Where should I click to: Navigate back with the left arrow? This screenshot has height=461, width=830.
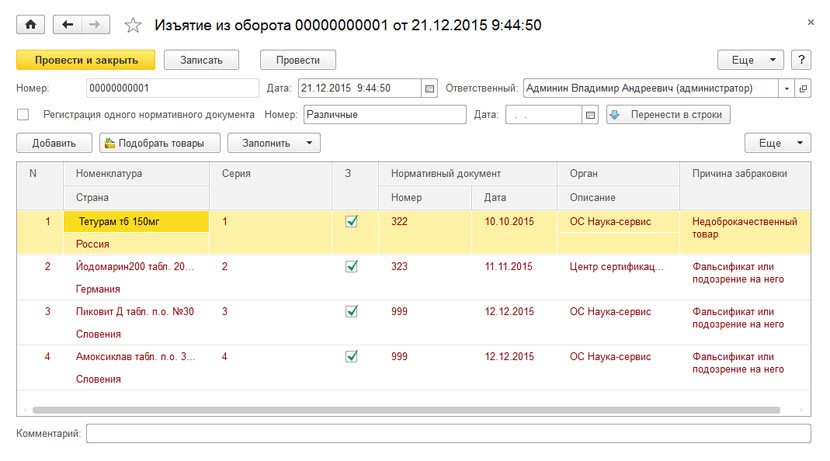(67, 24)
